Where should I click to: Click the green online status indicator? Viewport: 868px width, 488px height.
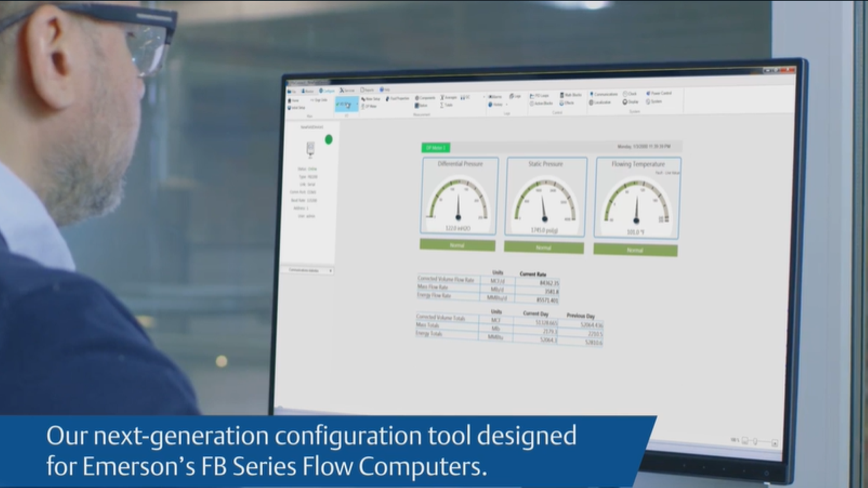click(329, 140)
